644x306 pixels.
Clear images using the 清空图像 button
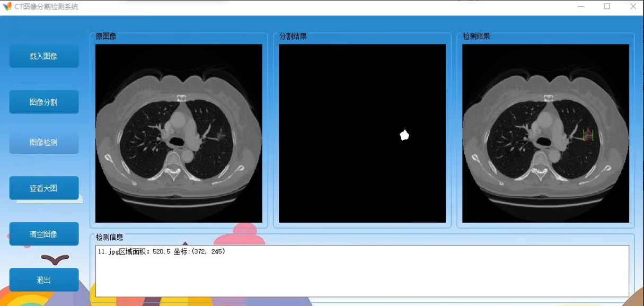click(44, 234)
